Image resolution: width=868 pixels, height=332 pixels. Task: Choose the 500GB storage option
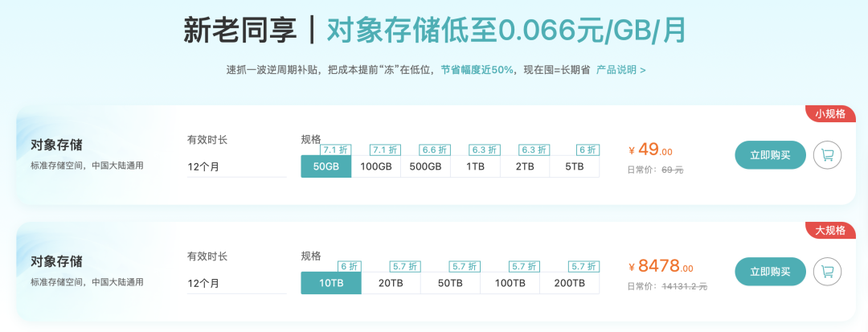point(426,166)
